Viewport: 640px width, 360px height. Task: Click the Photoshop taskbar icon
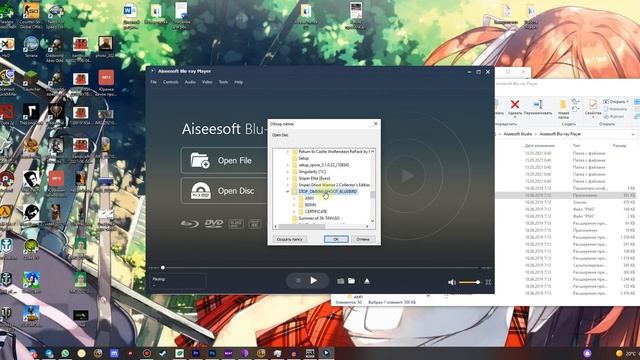pyautogui.click(x=212, y=353)
